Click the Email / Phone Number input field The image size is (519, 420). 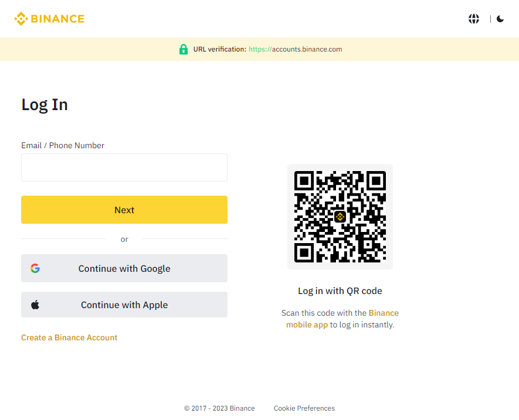[124, 167]
